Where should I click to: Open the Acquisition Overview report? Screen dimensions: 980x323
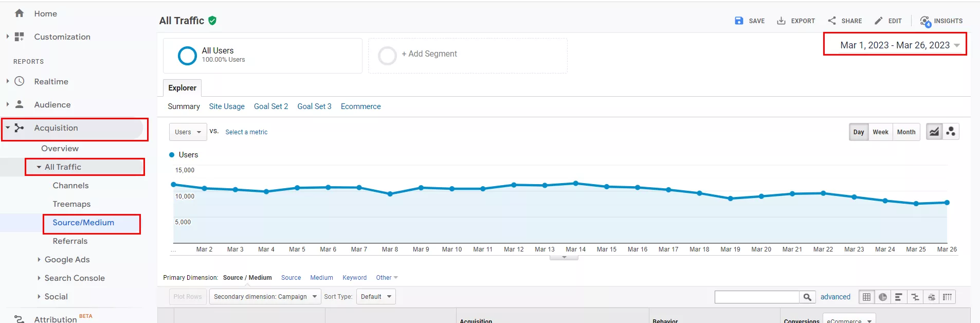(60, 148)
